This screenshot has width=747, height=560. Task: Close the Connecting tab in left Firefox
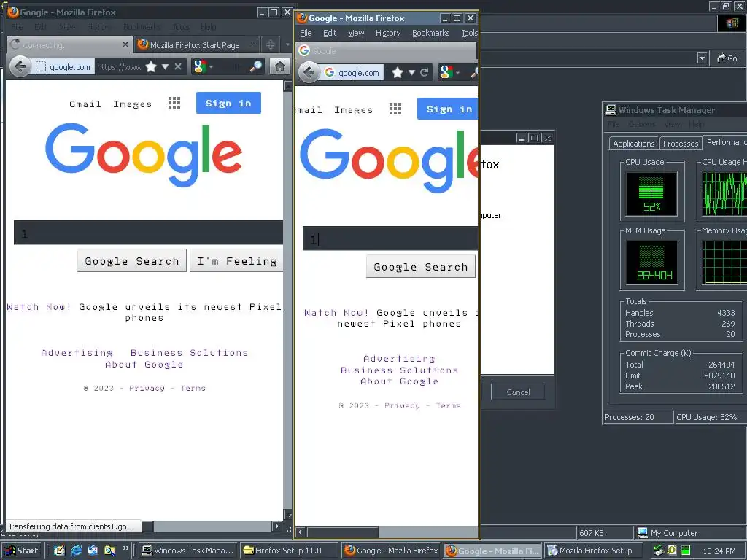click(125, 44)
